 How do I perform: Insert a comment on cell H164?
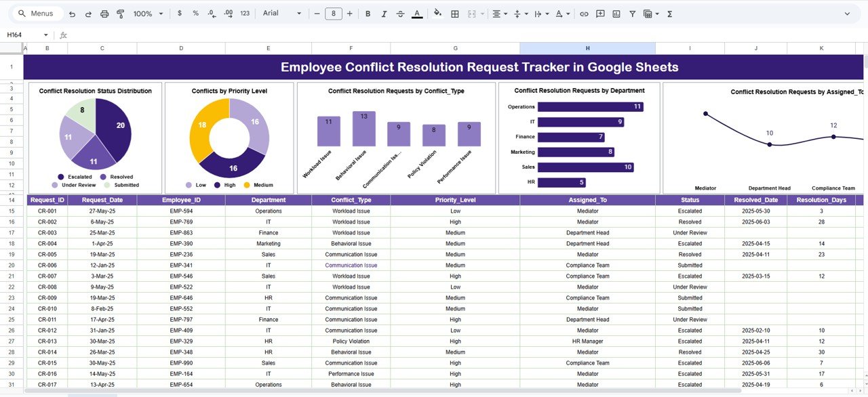(600, 14)
